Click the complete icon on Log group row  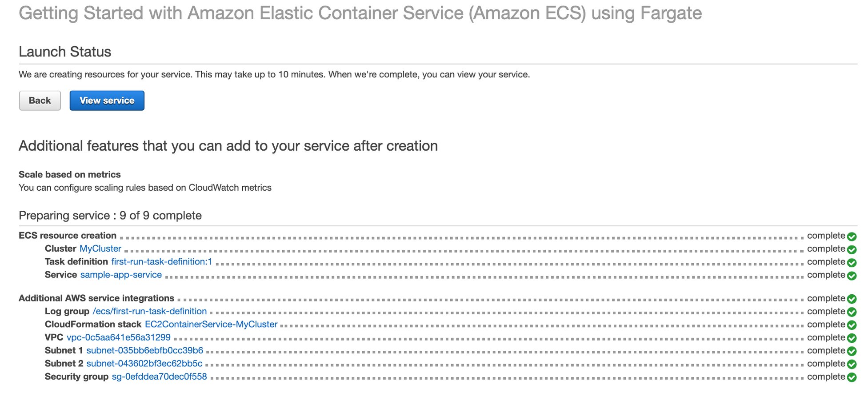(x=852, y=312)
